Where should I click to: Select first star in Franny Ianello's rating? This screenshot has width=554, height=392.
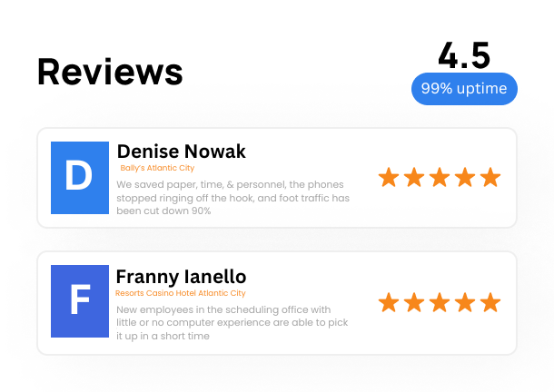point(389,302)
